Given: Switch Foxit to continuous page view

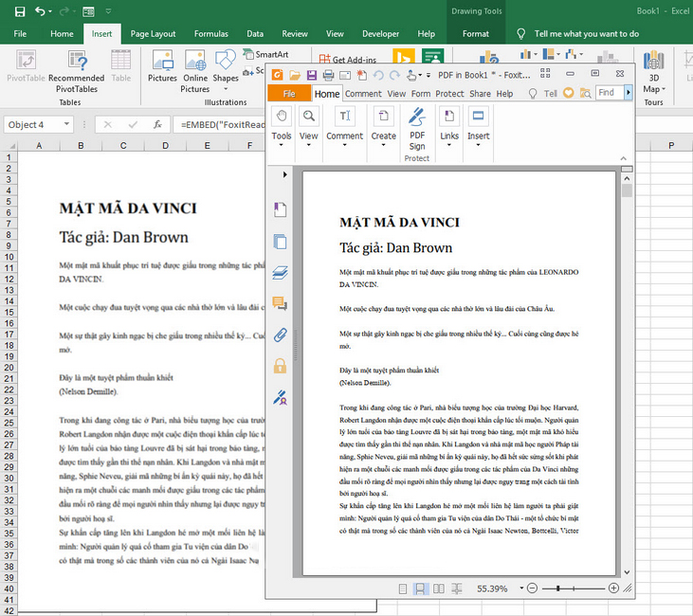Looking at the screenshot, I should [x=420, y=589].
